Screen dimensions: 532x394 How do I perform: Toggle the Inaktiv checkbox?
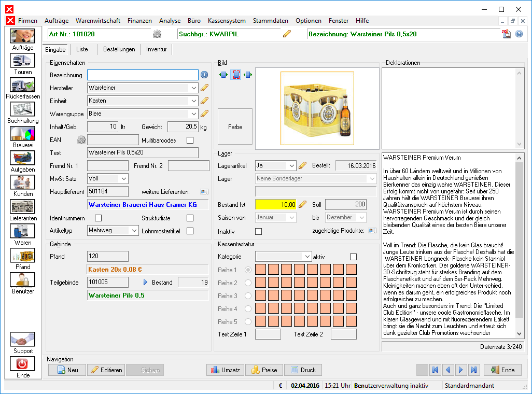[259, 231]
